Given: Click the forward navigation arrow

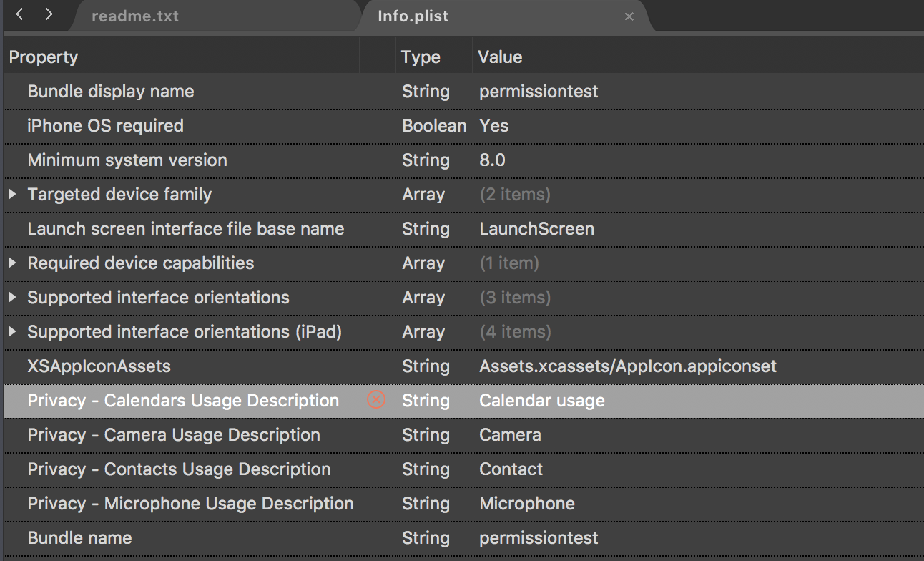Looking at the screenshot, I should click(49, 14).
